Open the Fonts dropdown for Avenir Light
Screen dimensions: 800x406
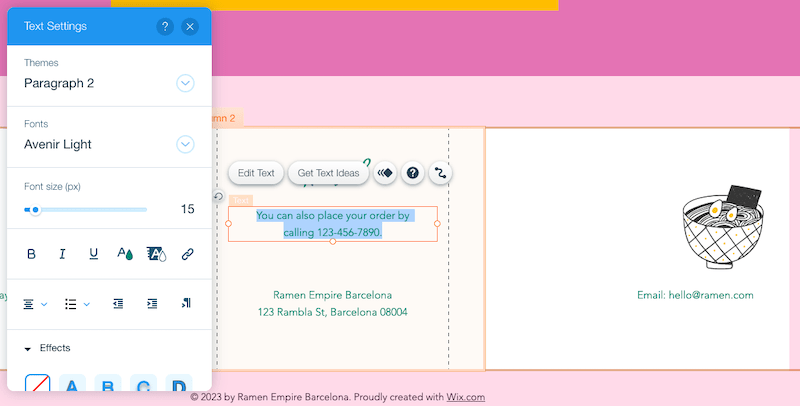[185, 144]
